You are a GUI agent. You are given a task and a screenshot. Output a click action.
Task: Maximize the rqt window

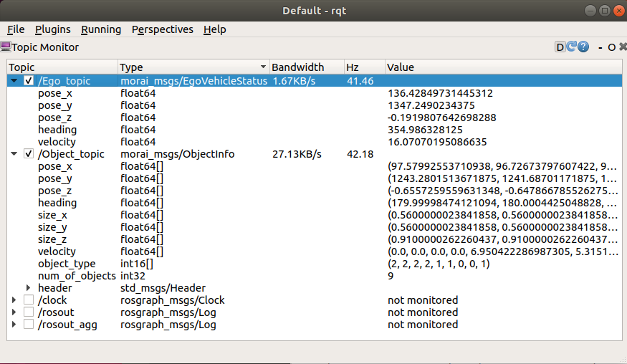tap(603, 10)
